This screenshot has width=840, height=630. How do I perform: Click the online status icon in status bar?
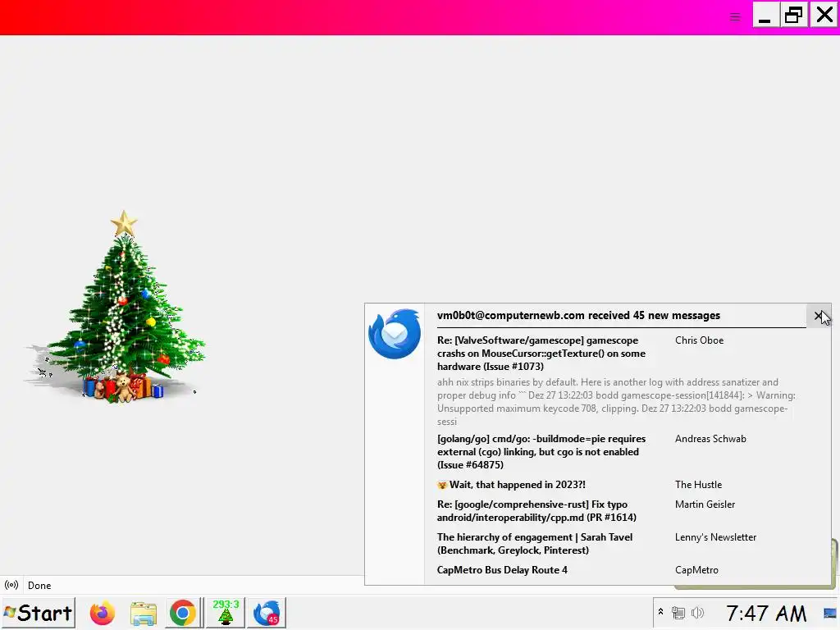[x=11, y=585]
